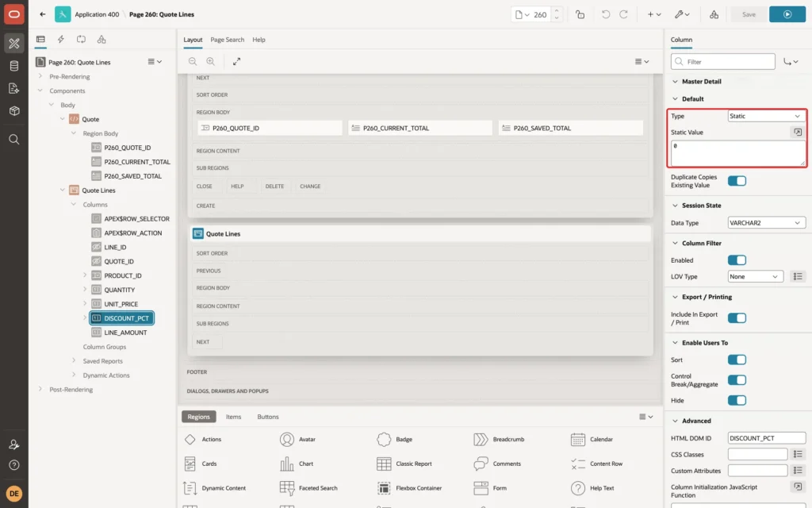Screen dimensions: 812x508
Task: Collapse the Master Detail section
Action: (675, 82)
